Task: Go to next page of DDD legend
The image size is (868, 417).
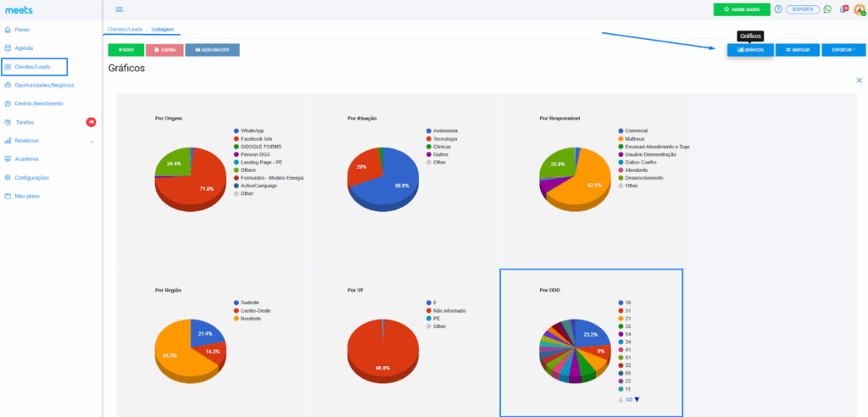Action: click(x=637, y=399)
